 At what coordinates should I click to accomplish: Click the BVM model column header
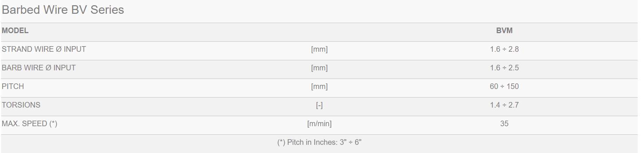(504, 31)
